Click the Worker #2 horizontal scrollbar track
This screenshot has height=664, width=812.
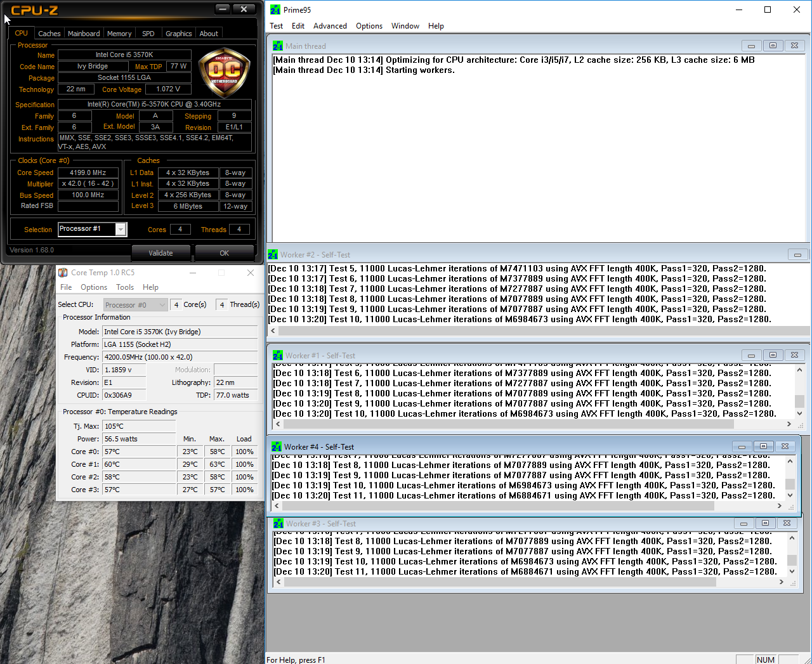(x=544, y=330)
